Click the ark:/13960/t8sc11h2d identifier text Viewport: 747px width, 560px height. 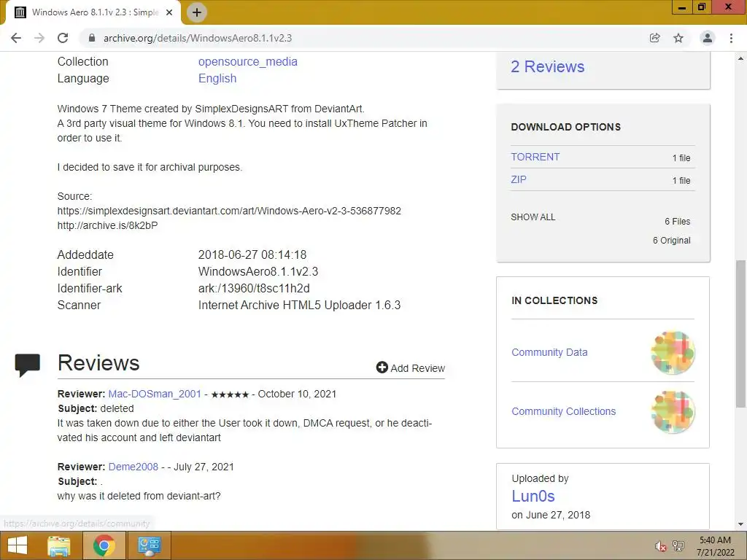click(x=254, y=288)
